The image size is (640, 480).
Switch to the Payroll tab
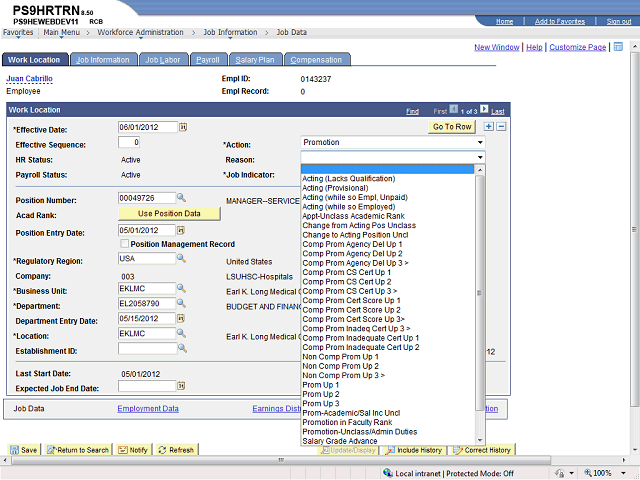(208, 60)
